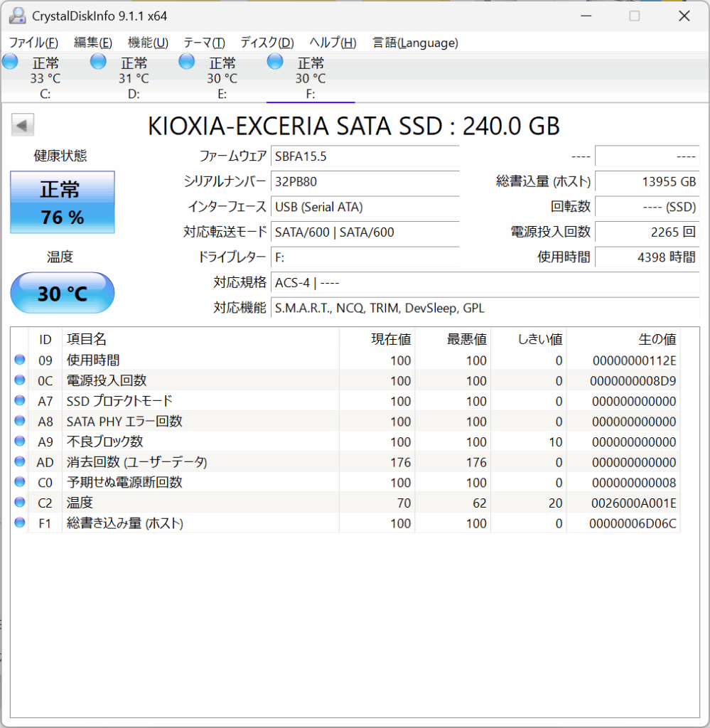The image size is (710, 728).
Task: Select the 使用時間 attribute name
Action: [93, 360]
